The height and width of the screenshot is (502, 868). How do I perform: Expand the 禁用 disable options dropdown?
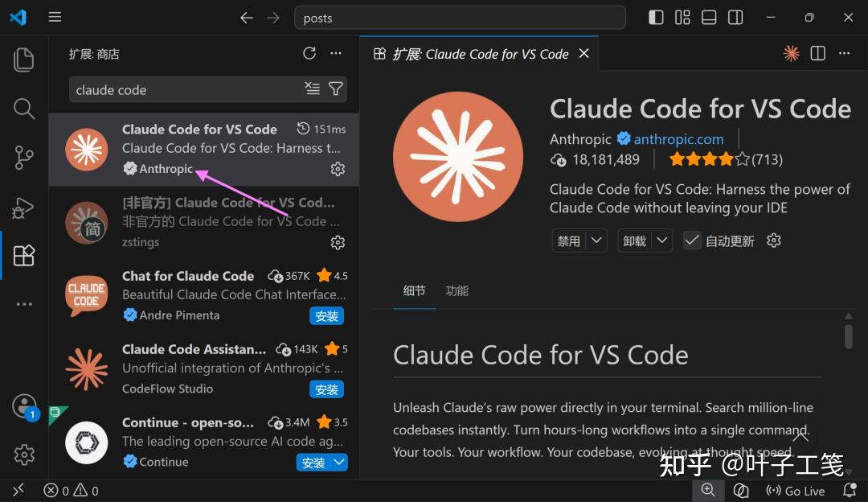596,241
